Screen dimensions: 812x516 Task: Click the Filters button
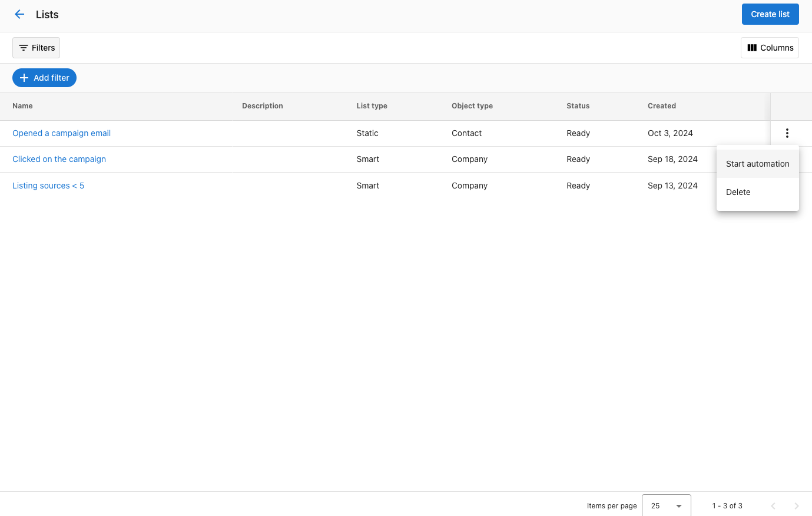point(36,47)
